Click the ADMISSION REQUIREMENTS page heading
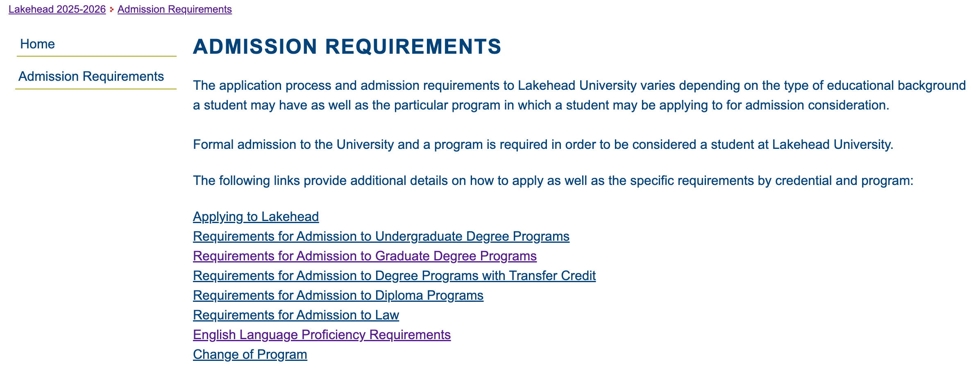Screen dimensions: 980x374 point(347,46)
